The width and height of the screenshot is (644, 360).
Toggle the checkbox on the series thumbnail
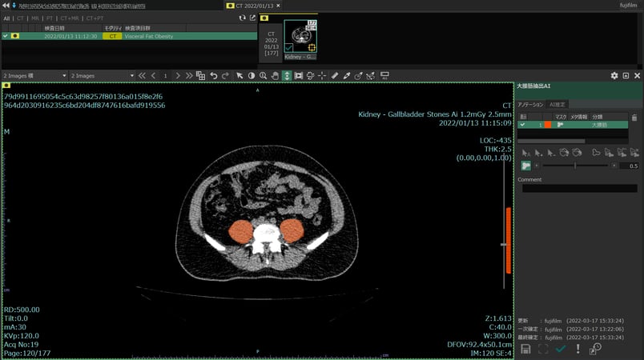coord(288,48)
